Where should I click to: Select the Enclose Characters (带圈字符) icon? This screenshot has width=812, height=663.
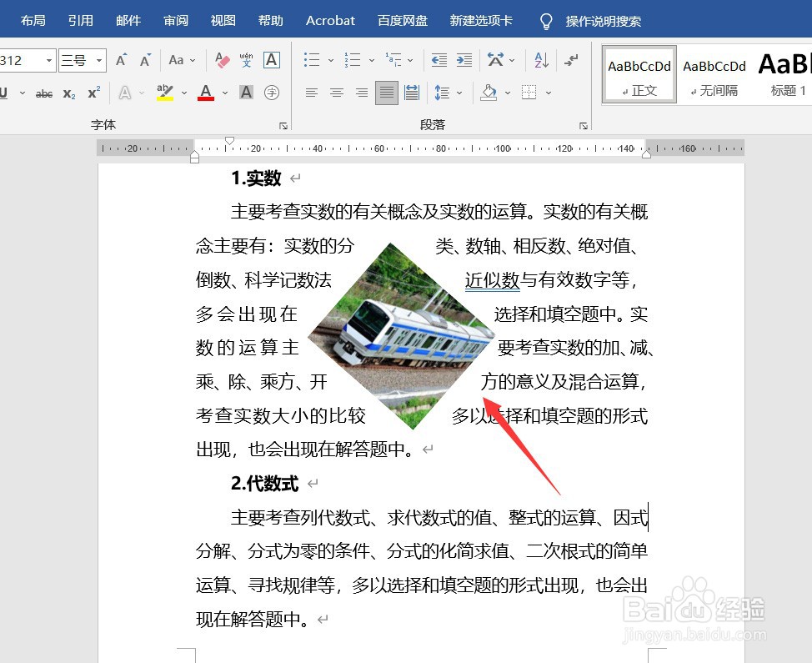pyautogui.click(x=271, y=92)
